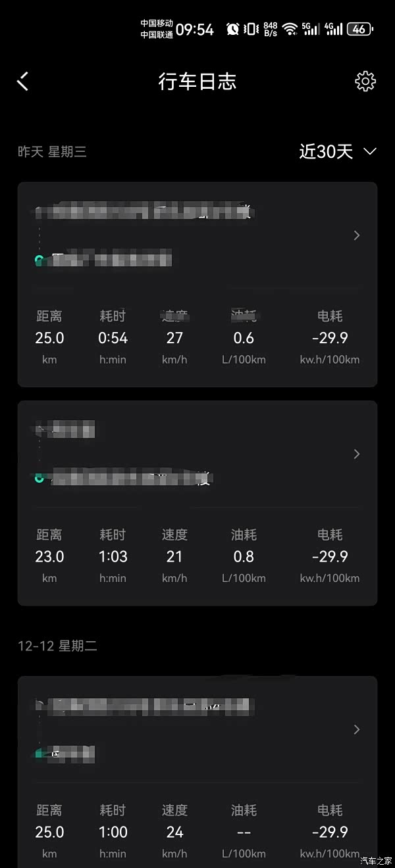This screenshot has width=395, height=868.
Task: Tap the battery level indicator
Action: (x=360, y=29)
